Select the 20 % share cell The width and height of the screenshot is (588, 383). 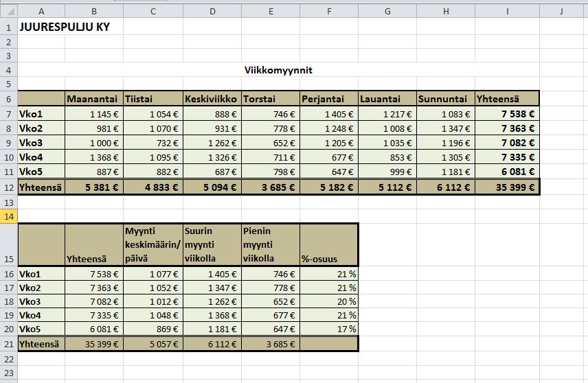pos(329,301)
